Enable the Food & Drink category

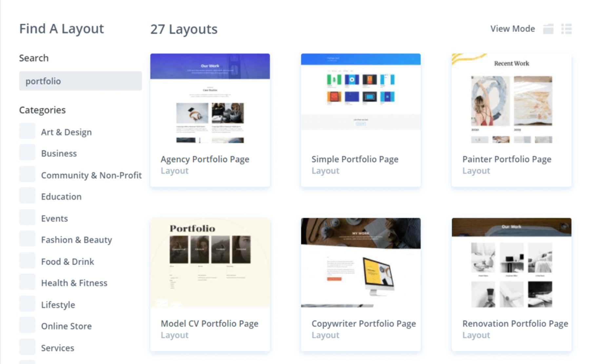pyautogui.click(x=28, y=260)
